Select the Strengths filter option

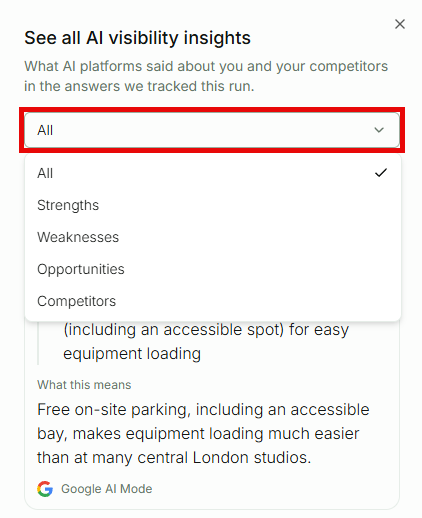[213, 205]
